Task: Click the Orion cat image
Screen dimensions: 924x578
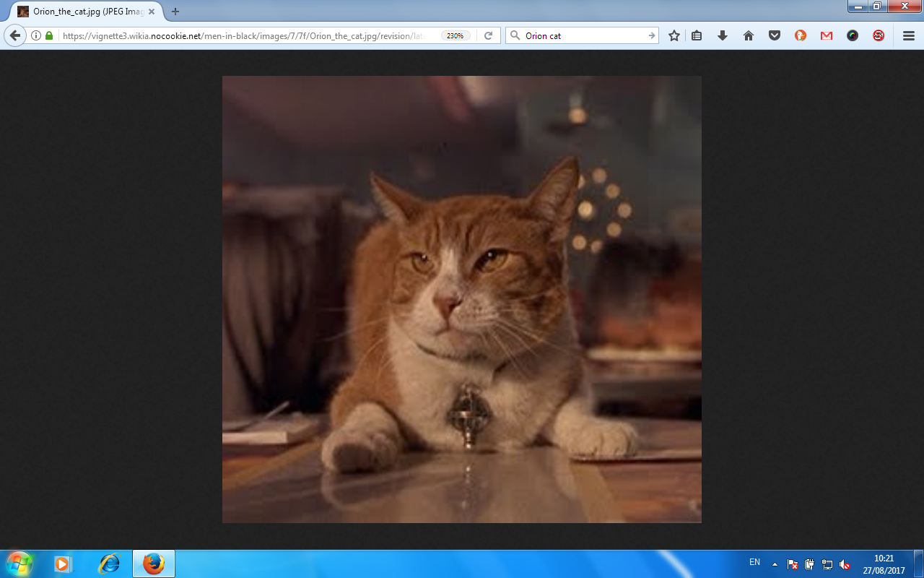Action: coord(462,299)
